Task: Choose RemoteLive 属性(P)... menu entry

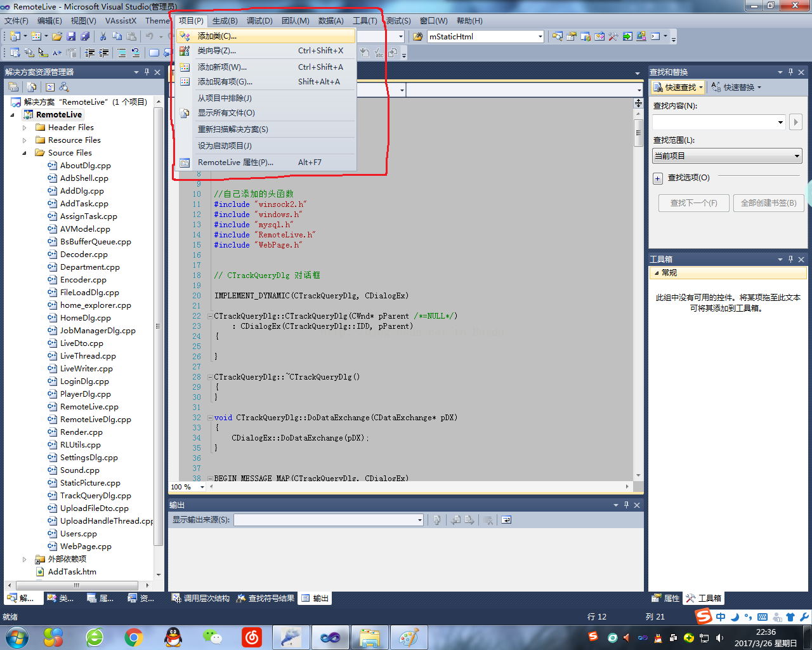Action: point(266,162)
